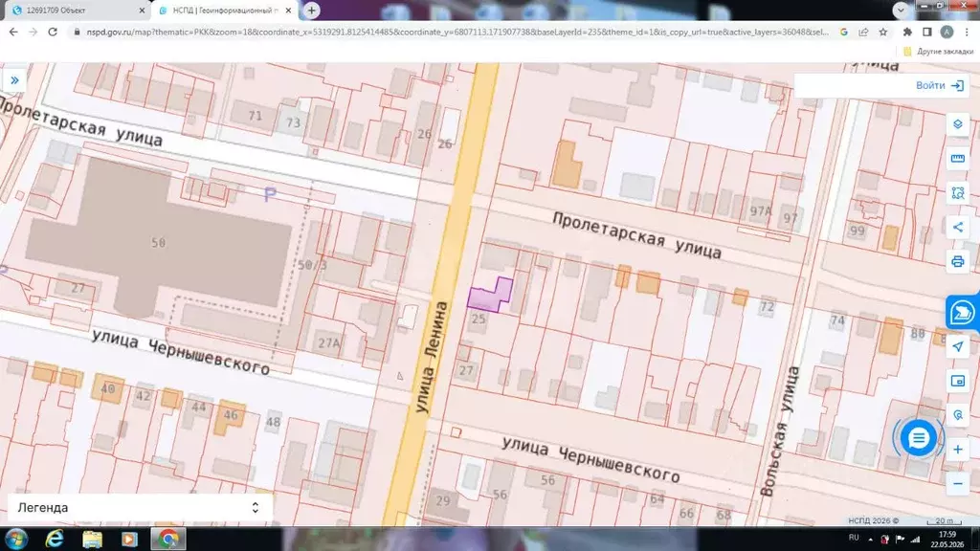
Task: Open the Chrome tab search dropdown arrow
Action: [x=901, y=10]
